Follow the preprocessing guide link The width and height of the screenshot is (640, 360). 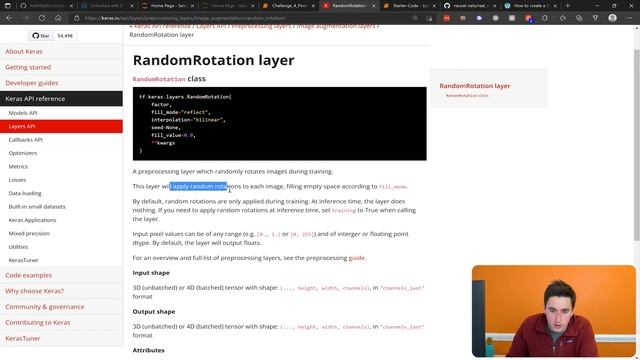(356, 258)
